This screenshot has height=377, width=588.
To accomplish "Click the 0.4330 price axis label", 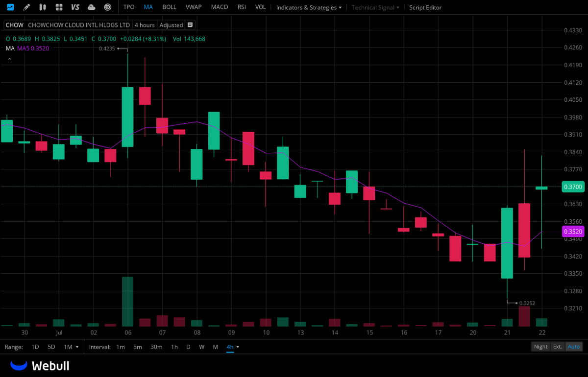I will tap(572, 30).
